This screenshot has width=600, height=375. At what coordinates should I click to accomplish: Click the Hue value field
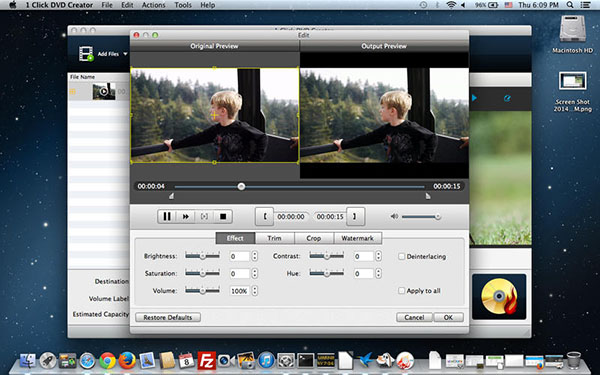point(364,273)
